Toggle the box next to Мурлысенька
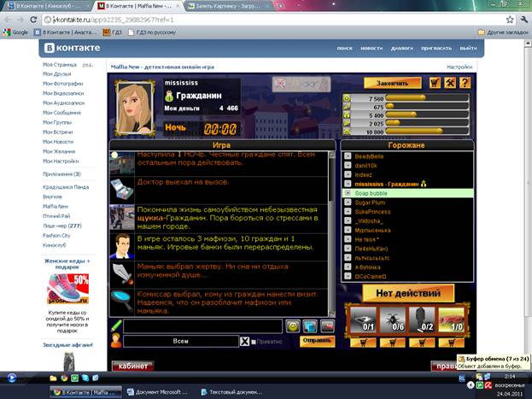The height and width of the screenshot is (399, 532). click(348, 230)
